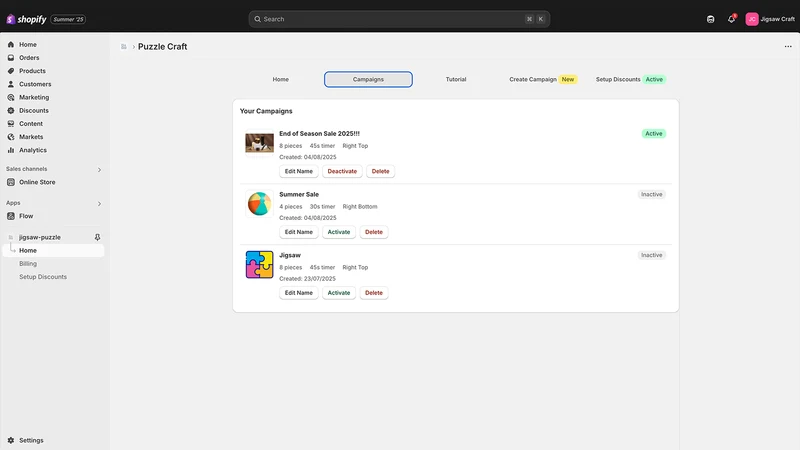Screen dimensions: 800x450
Task: Select Home under jigsaw-puzzle app
Action: coord(53,251)
